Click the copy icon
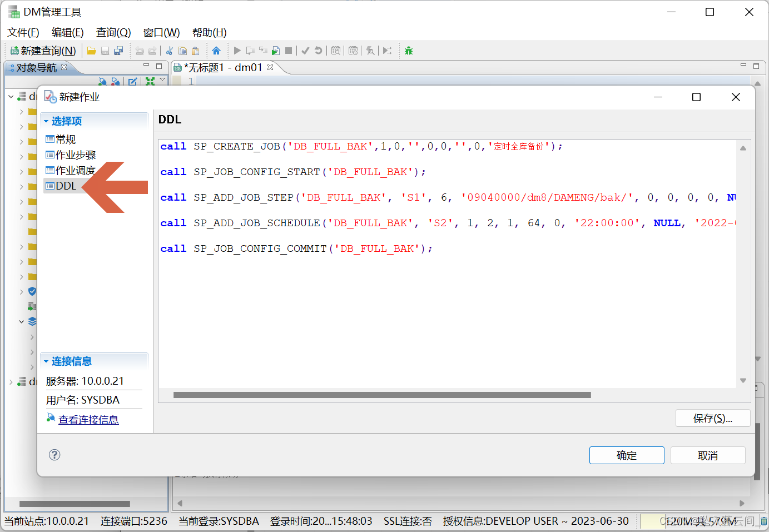 [x=182, y=51]
